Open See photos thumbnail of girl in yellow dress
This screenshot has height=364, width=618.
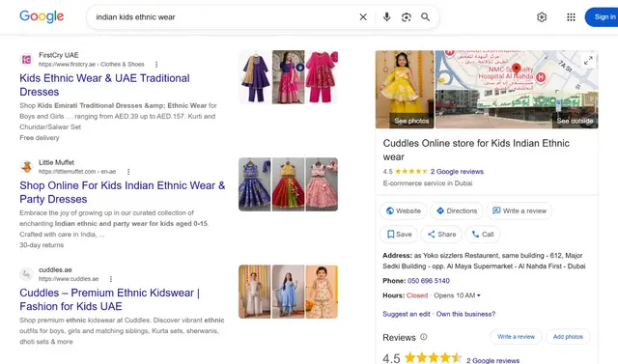point(405,90)
